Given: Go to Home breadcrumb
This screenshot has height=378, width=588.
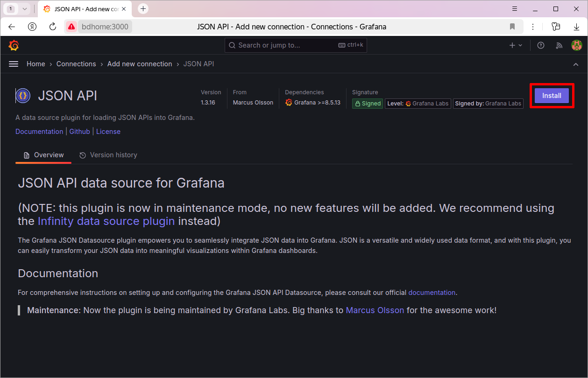Looking at the screenshot, I should 36,64.
